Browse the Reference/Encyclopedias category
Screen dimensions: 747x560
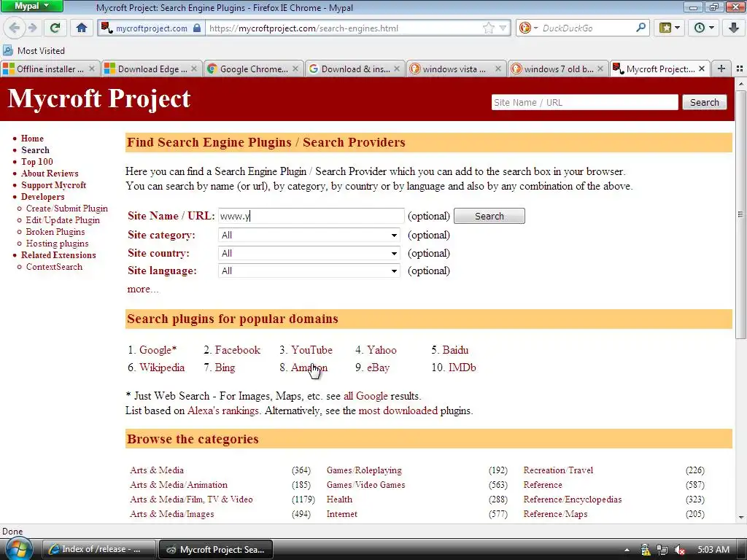coord(573,499)
